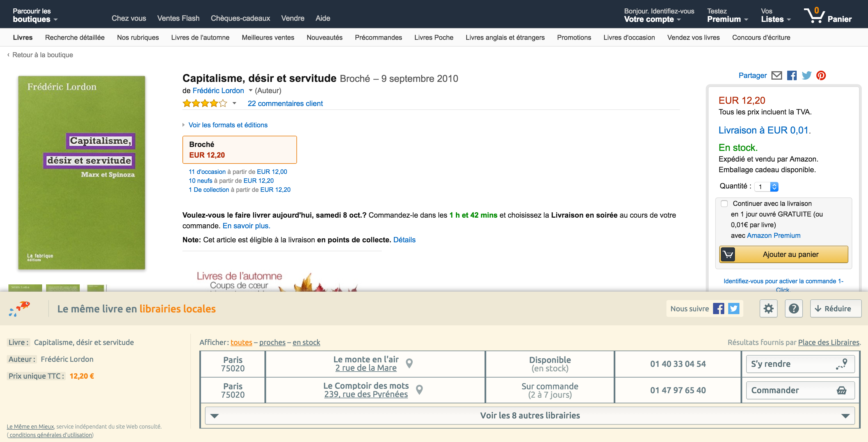Click the 11 d'occasion offers link
This screenshot has width=868, height=442.
207,172
